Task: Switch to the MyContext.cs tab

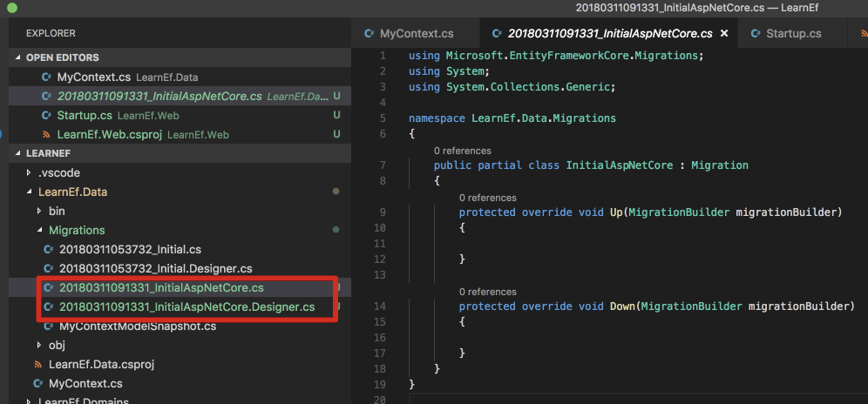Action: (416, 34)
